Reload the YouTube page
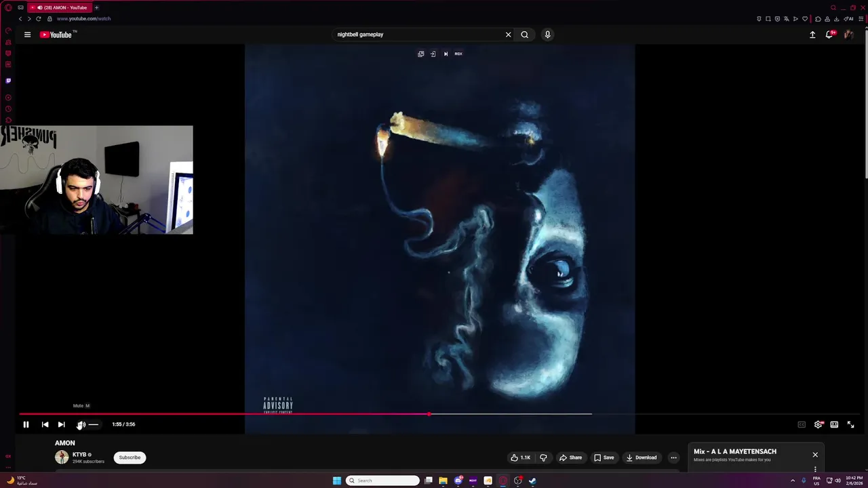Screen dimensions: 868x488 click(38, 19)
